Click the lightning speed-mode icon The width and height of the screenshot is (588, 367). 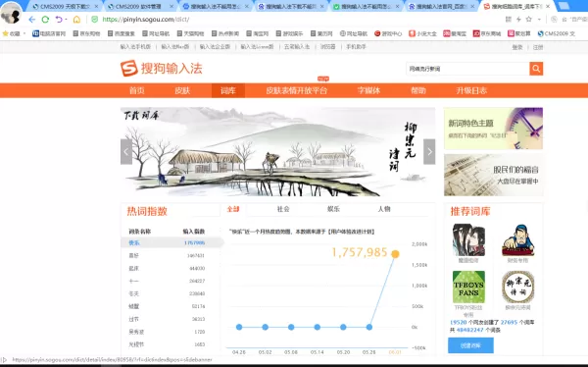pos(518,20)
